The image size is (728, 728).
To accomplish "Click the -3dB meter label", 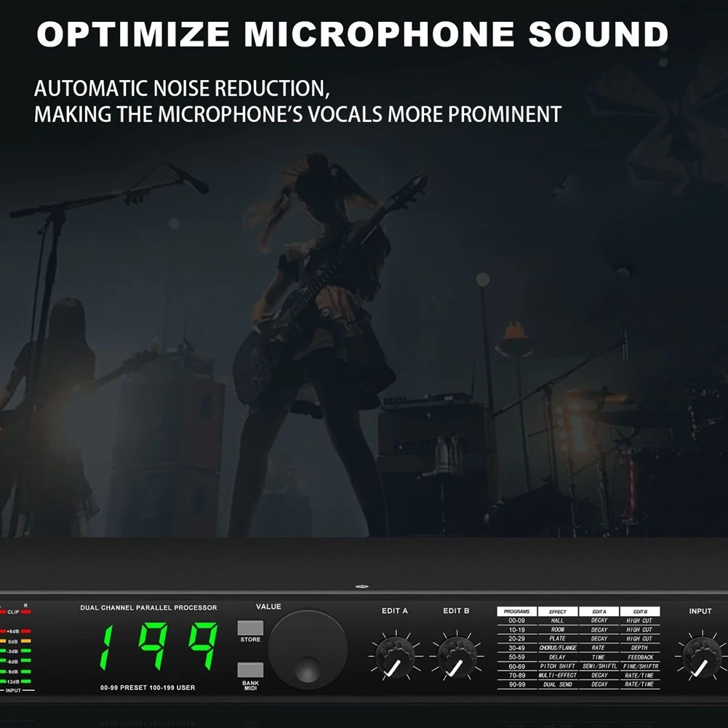I will 13,652.
